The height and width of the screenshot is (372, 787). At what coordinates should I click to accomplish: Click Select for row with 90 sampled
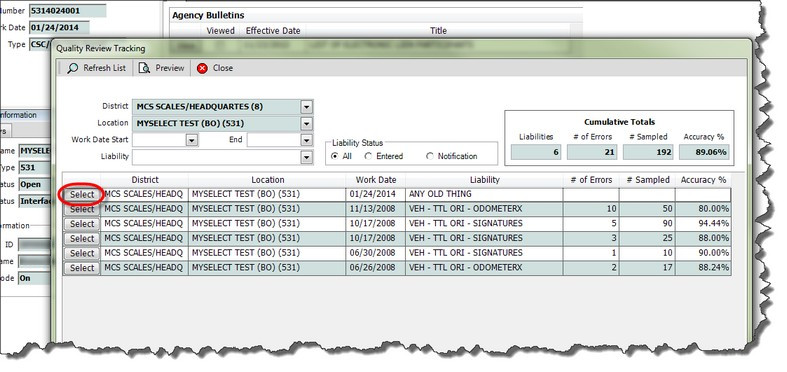82,224
